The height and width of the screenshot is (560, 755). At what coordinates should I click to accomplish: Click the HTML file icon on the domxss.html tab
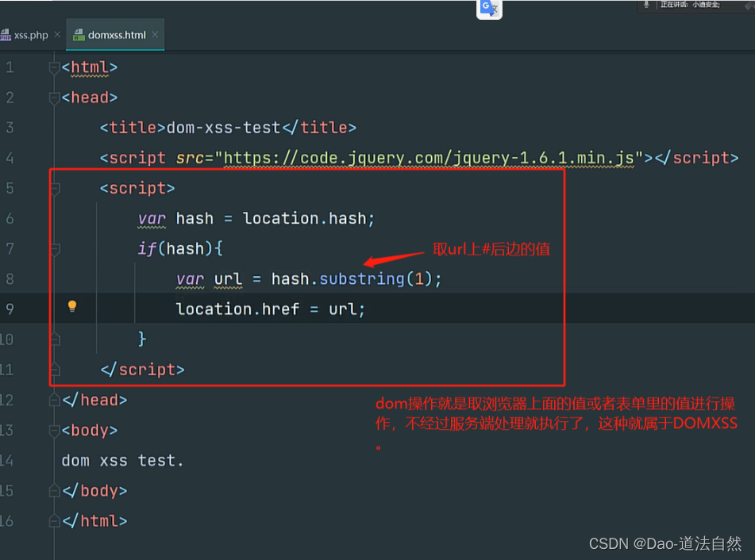(x=78, y=34)
